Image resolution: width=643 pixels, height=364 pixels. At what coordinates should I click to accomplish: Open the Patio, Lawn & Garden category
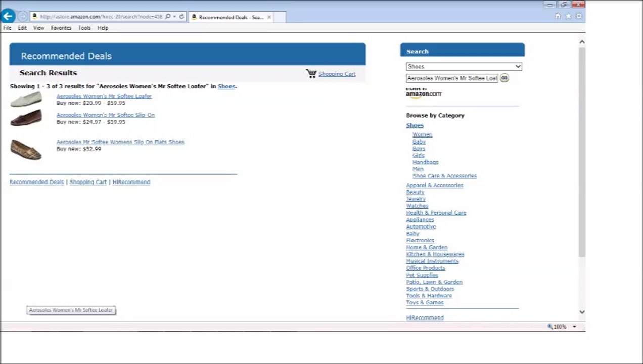(434, 282)
